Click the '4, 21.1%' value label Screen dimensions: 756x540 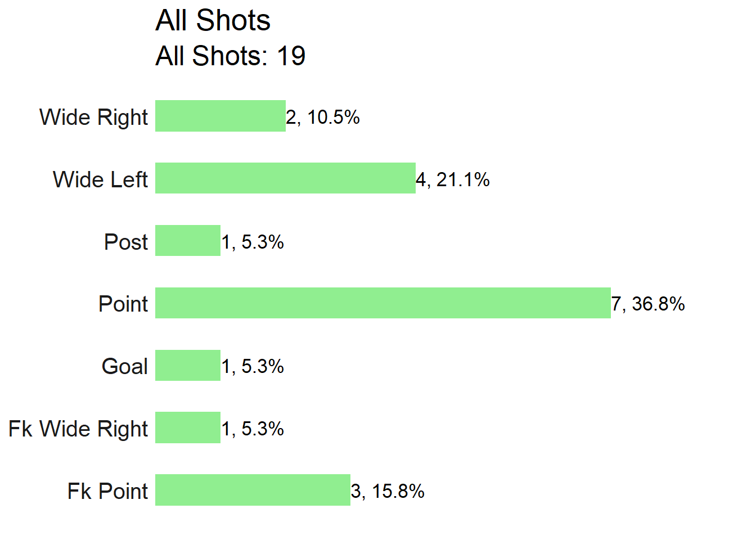click(x=453, y=180)
